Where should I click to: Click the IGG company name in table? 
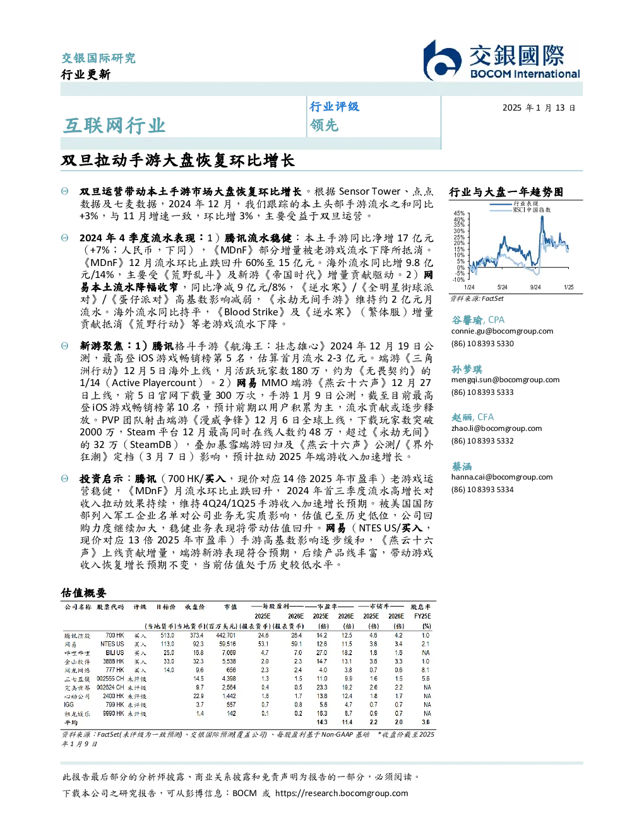[x=69, y=704]
